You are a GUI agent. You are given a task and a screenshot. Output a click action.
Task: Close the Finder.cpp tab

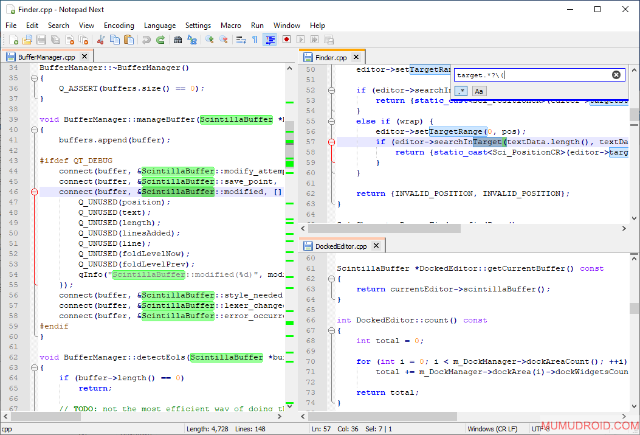[x=356, y=57]
